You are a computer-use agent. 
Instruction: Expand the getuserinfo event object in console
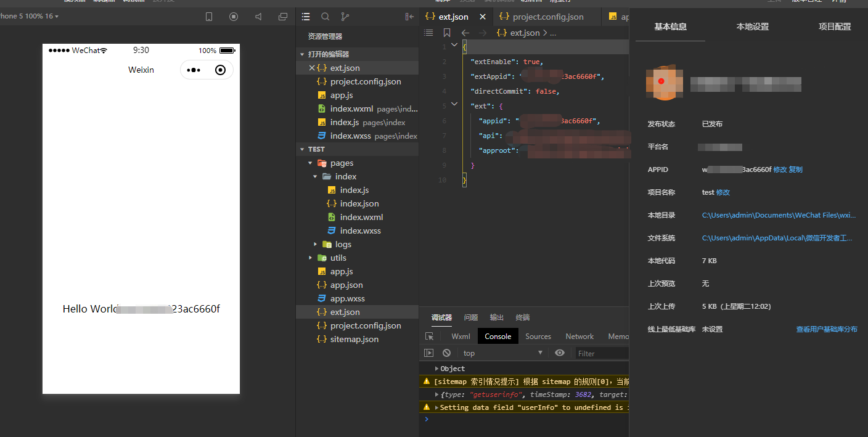[x=437, y=394]
